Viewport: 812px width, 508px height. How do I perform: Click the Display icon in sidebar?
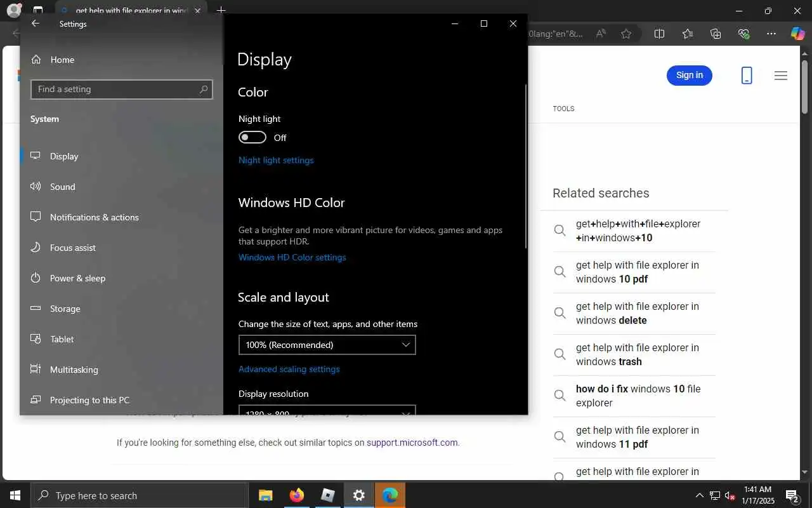(36, 156)
